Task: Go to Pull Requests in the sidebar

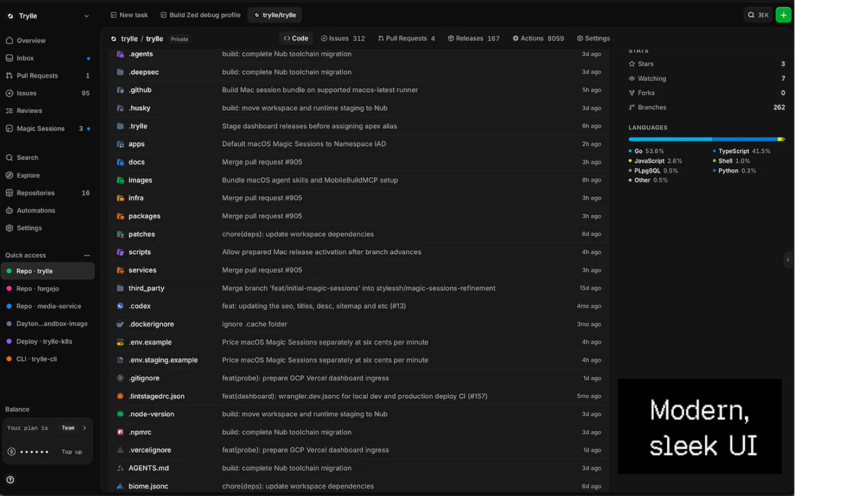Action: tap(48, 76)
